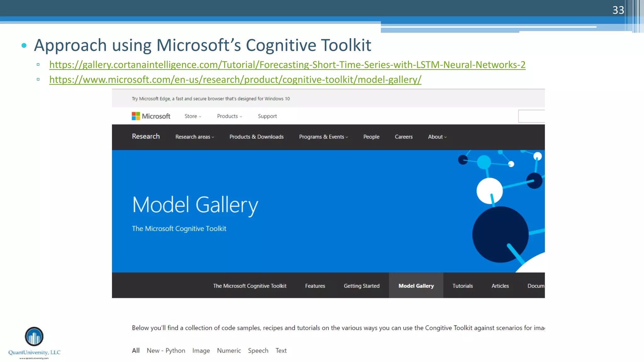Switch to the Articles tab

click(x=500, y=286)
